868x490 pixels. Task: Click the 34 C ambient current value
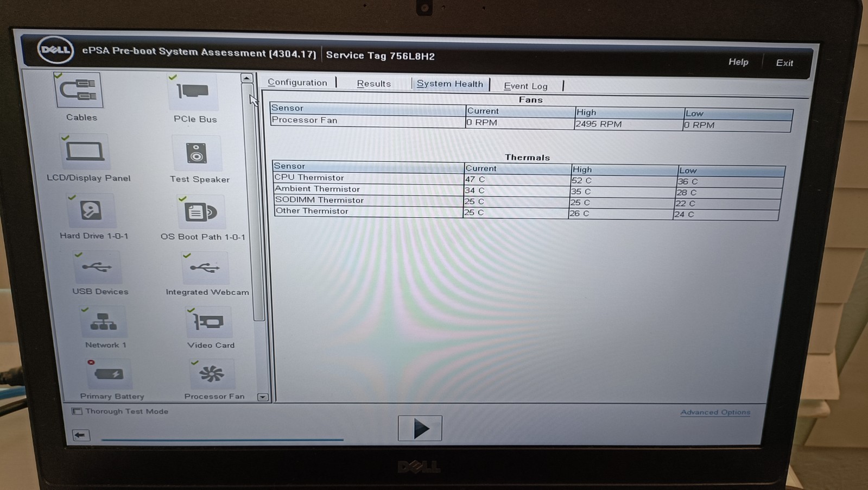pyautogui.click(x=474, y=190)
